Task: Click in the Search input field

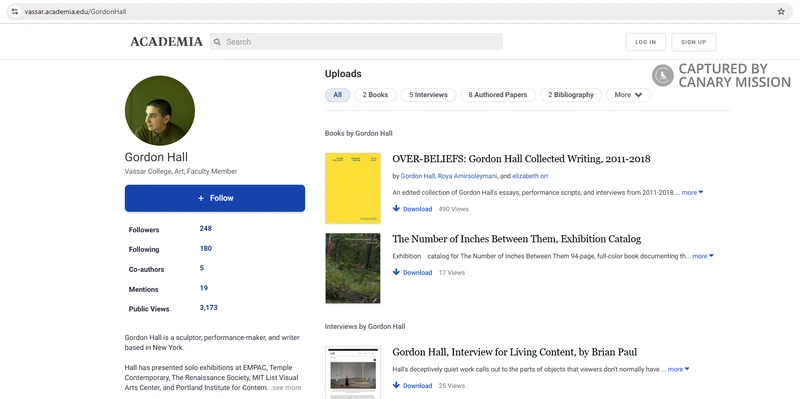Action: pos(356,42)
